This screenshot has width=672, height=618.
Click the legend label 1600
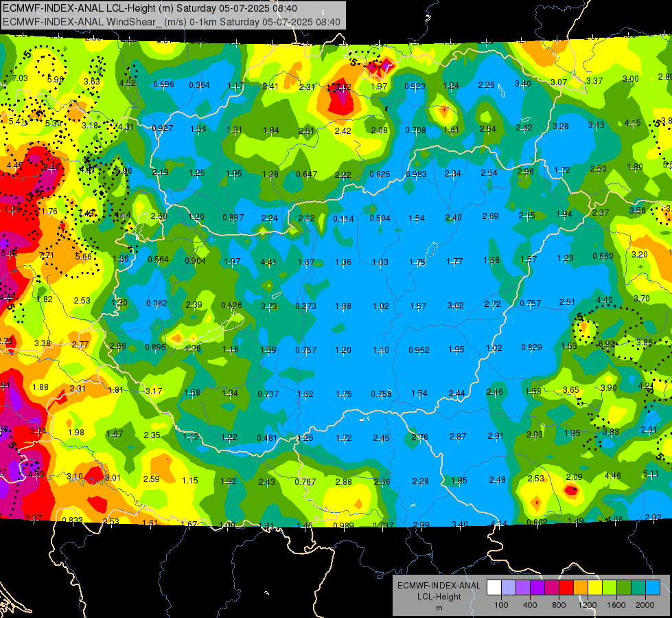tap(616, 605)
